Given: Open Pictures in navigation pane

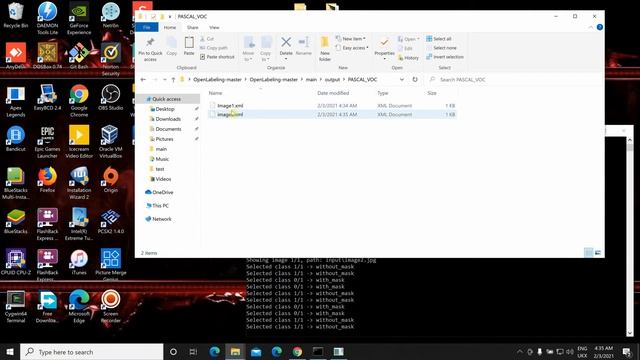Looking at the screenshot, I should click(x=164, y=139).
